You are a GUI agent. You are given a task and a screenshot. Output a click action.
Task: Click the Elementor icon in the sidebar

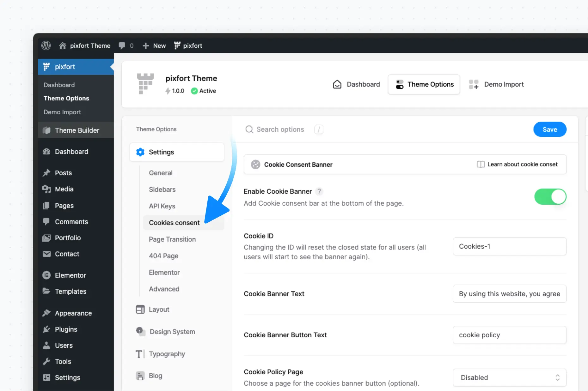[x=46, y=275]
